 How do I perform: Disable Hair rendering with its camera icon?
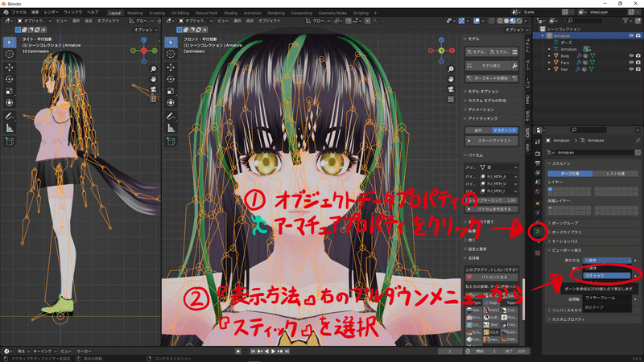pos(638,69)
